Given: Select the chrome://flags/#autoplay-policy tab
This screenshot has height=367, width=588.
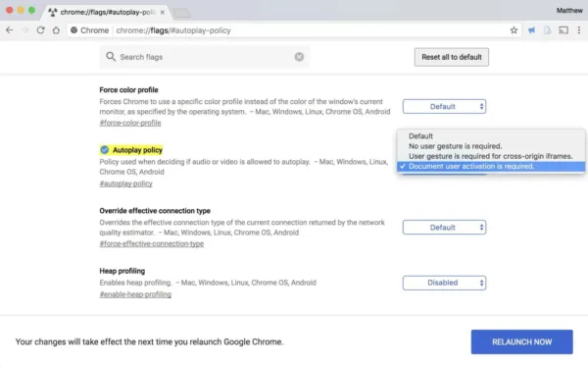Looking at the screenshot, I should click(x=107, y=12).
